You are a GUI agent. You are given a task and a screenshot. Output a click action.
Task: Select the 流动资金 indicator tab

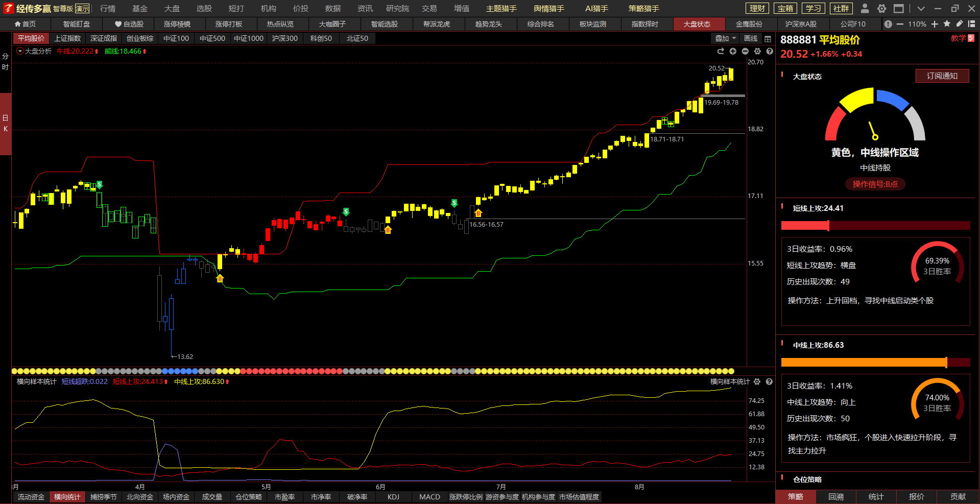click(31, 497)
